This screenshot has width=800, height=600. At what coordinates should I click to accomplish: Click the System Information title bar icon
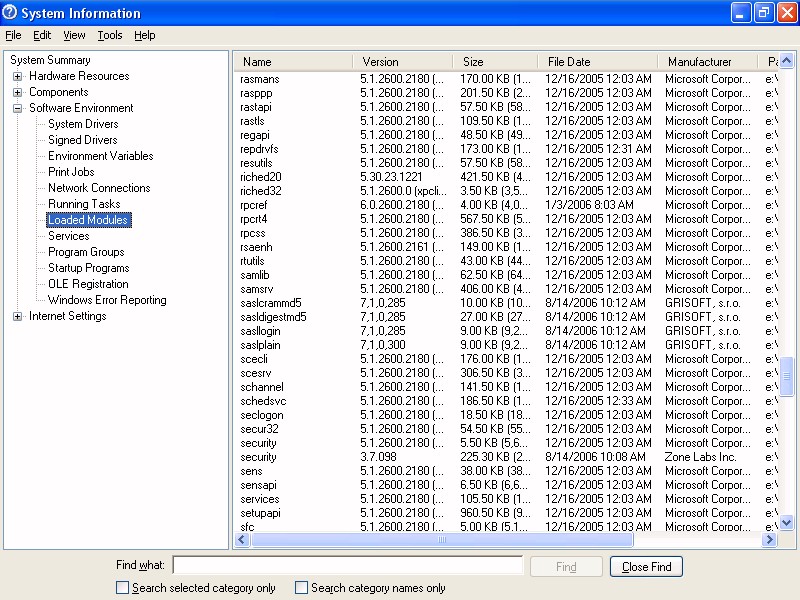[x=10, y=13]
